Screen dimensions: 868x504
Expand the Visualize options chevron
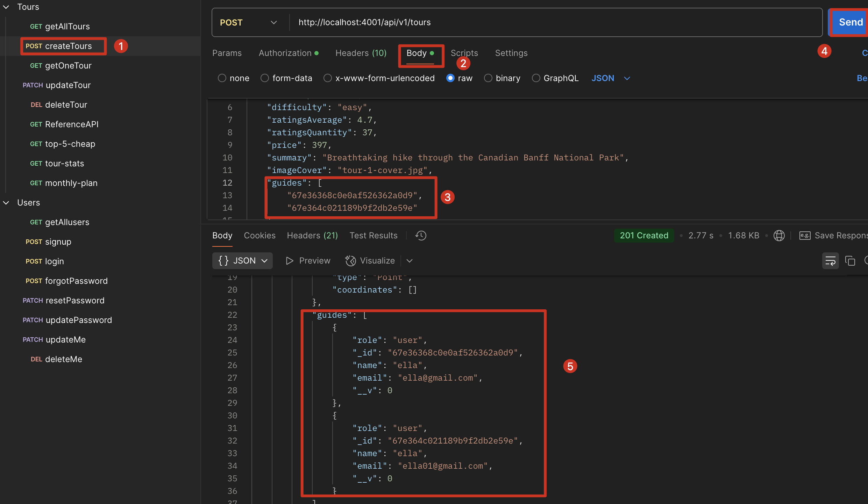click(410, 261)
